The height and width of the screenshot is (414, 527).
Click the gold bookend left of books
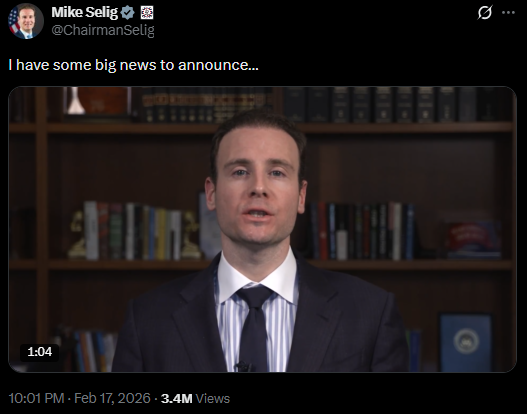tap(77, 235)
